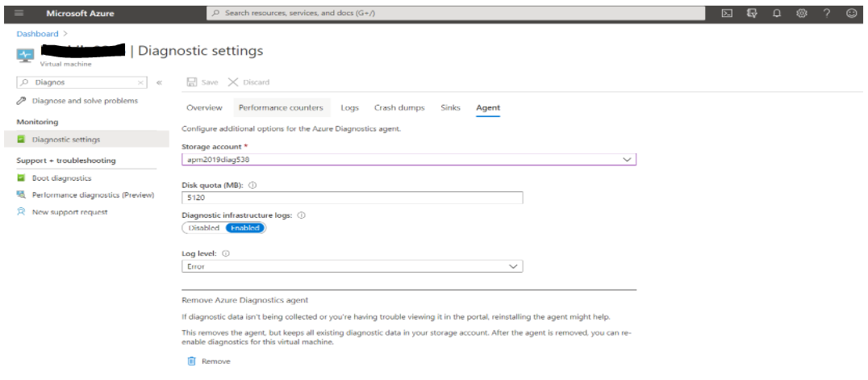This screenshot has width=868, height=380.
Task: Click the sidebar search field containing Diagnos
Action: (x=82, y=82)
